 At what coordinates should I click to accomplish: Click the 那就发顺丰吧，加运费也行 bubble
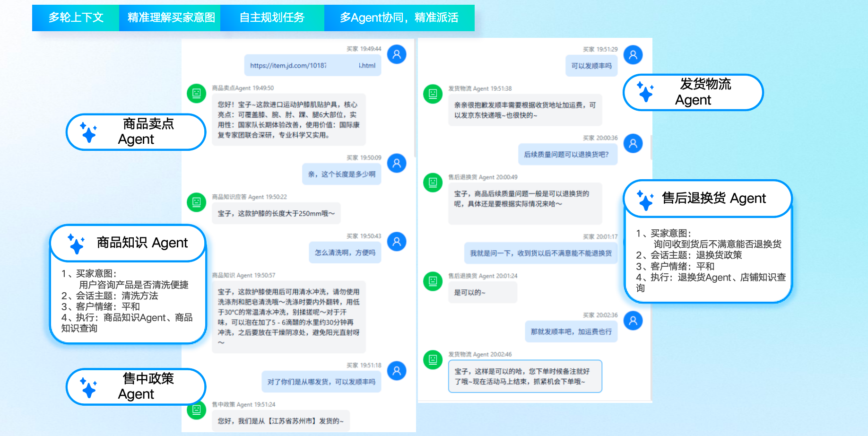click(x=571, y=331)
